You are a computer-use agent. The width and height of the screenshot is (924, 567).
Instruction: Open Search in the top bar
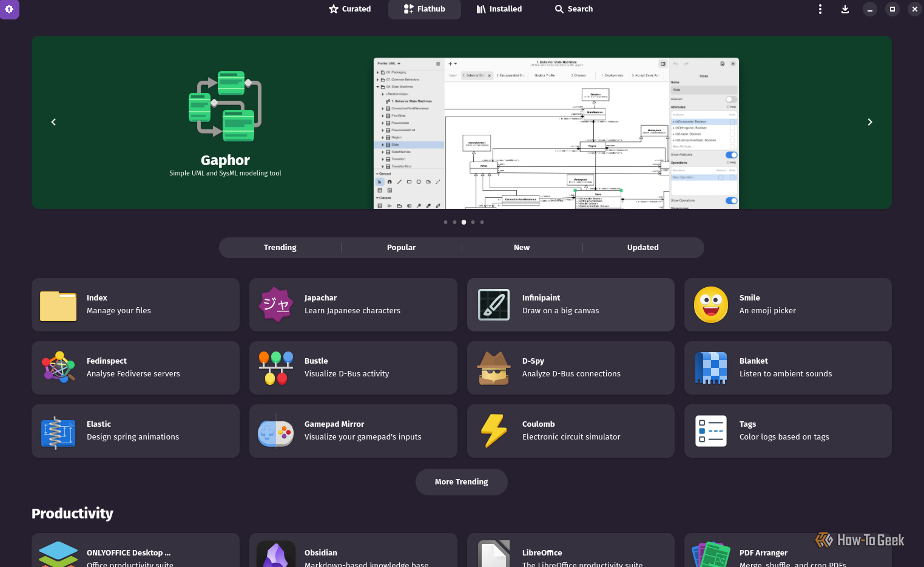573,8
